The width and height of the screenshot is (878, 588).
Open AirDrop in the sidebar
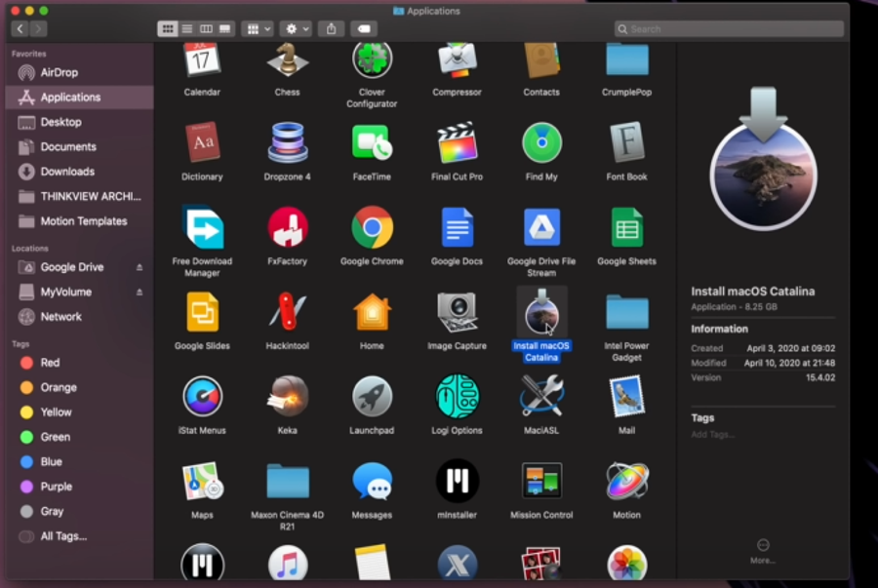(x=80, y=73)
